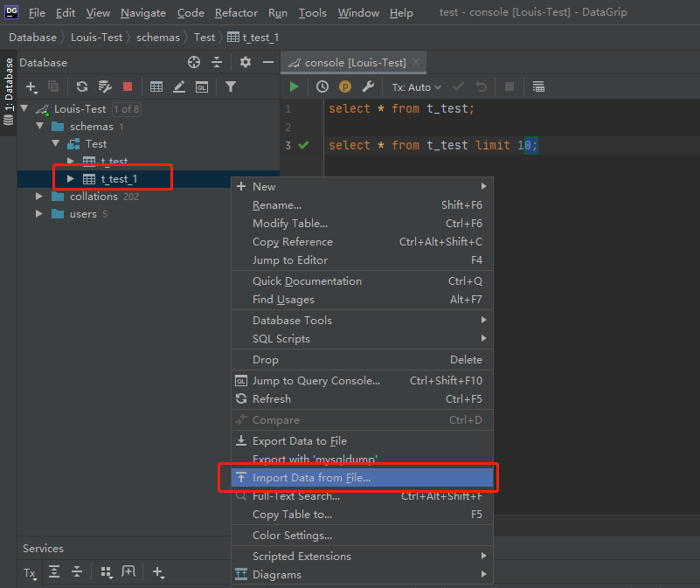This screenshot has height=588, width=700.
Task: Open Database panel settings gear
Action: pos(245,62)
